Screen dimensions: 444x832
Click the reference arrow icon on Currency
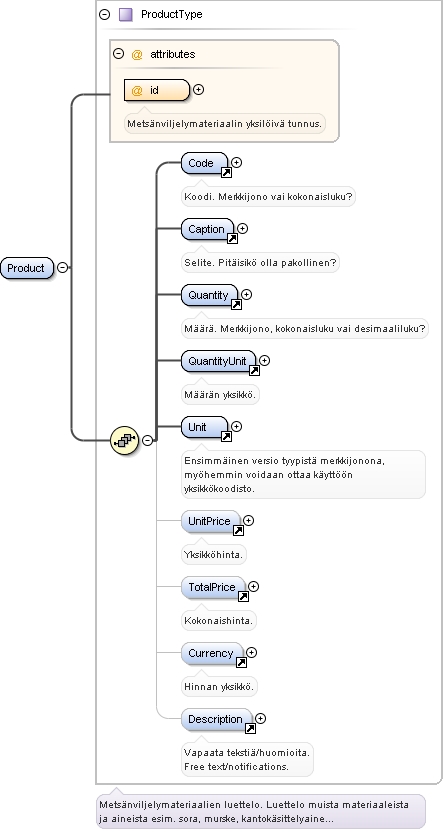coord(241,662)
